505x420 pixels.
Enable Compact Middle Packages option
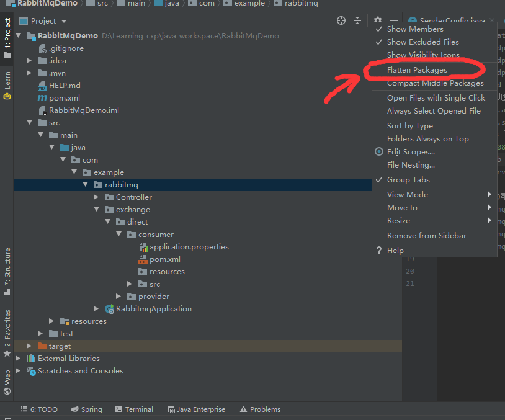click(434, 83)
